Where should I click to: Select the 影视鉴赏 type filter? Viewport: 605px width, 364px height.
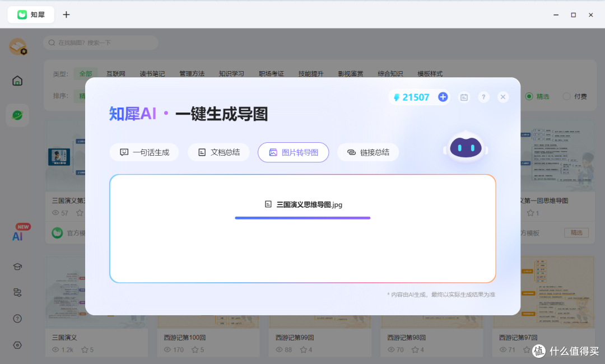tap(351, 74)
